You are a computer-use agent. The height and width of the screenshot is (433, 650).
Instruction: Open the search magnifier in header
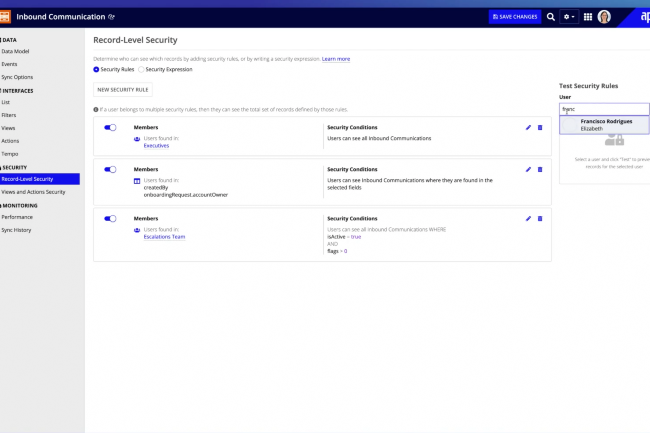(550, 17)
